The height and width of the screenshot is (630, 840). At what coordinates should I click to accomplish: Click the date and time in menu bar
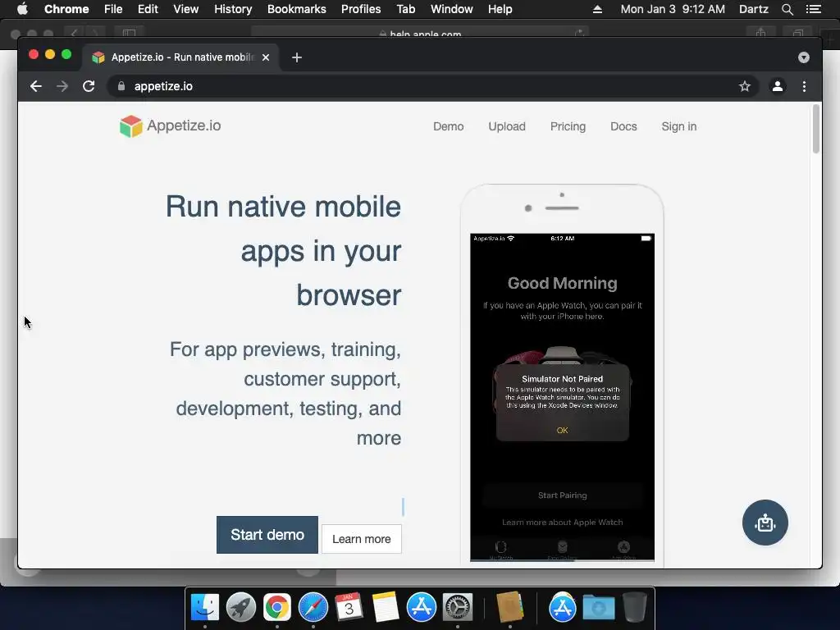[x=673, y=9]
